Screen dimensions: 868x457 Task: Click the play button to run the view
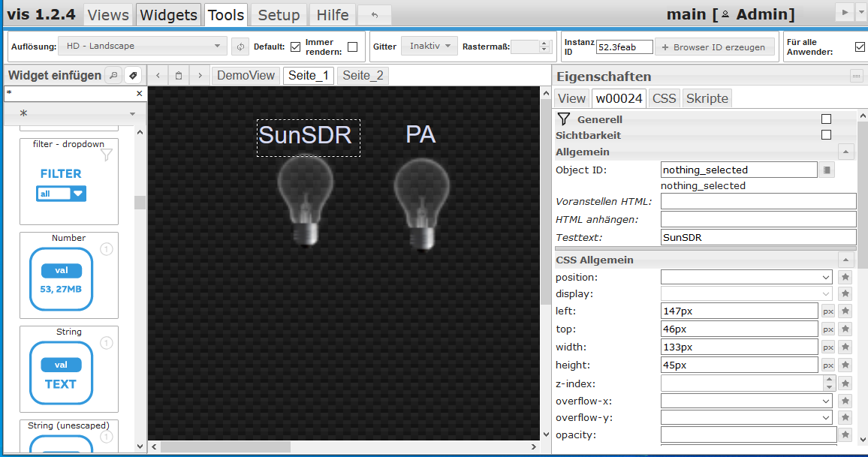844,13
